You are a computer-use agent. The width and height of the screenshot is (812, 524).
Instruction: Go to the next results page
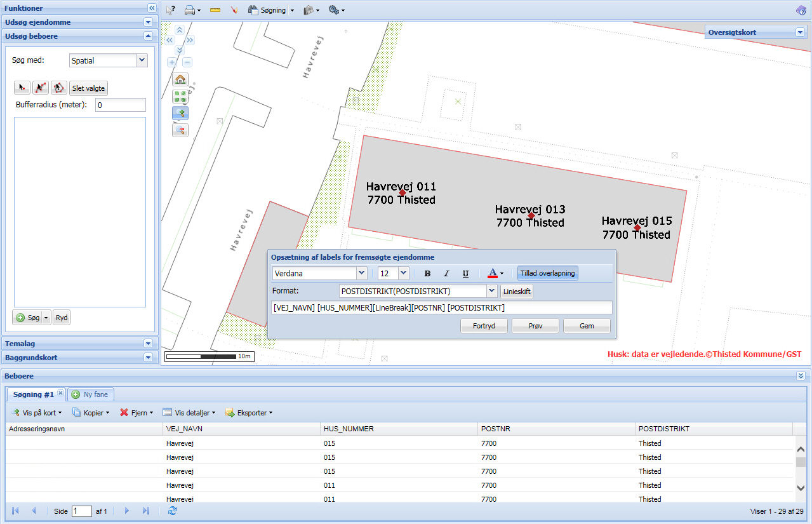coord(127,511)
